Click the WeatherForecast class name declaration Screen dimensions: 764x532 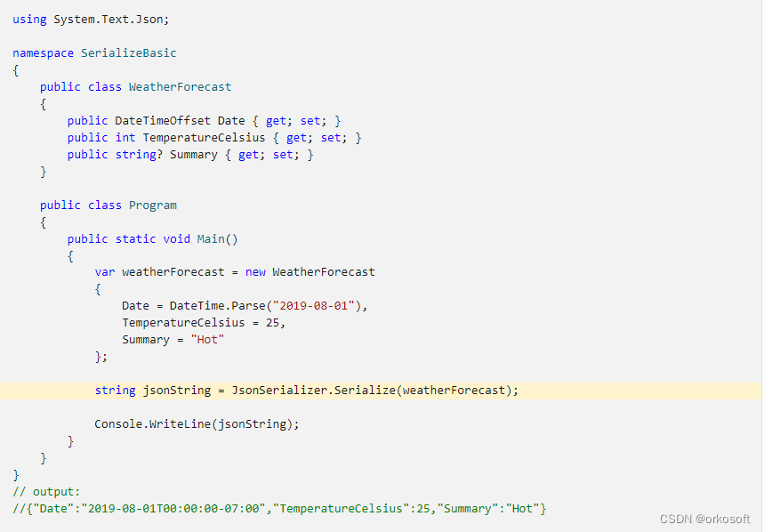pos(180,87)
